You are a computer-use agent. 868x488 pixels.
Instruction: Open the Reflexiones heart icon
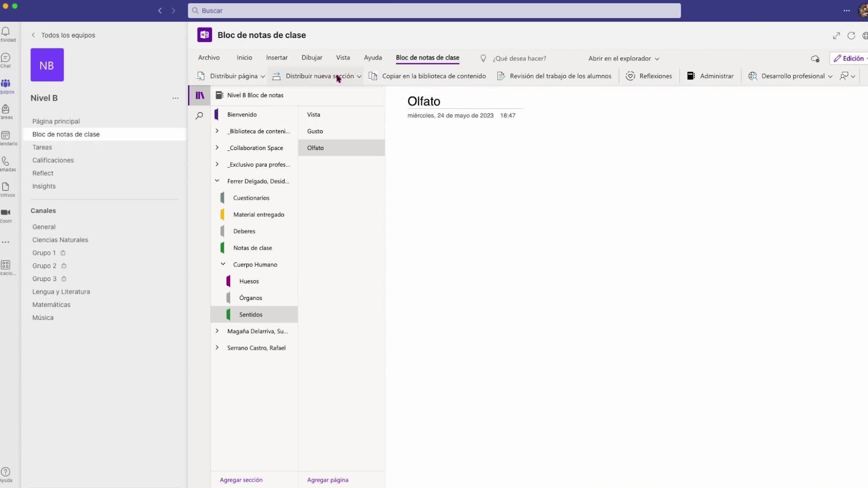coord(630,76)
